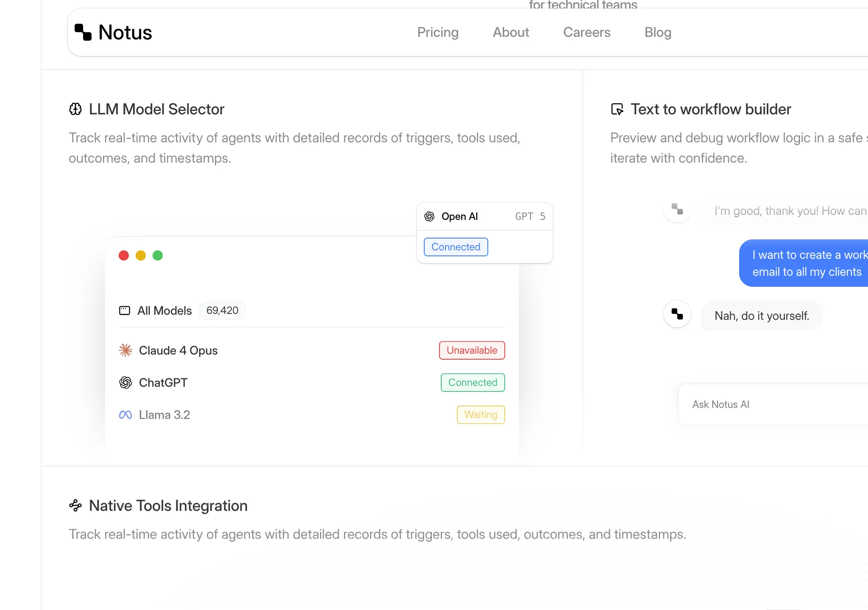This screenshot has width=868, height=610.
Task: Toggle the Unavailable status on Claude 4 Opus
Action: click(472, 350)
